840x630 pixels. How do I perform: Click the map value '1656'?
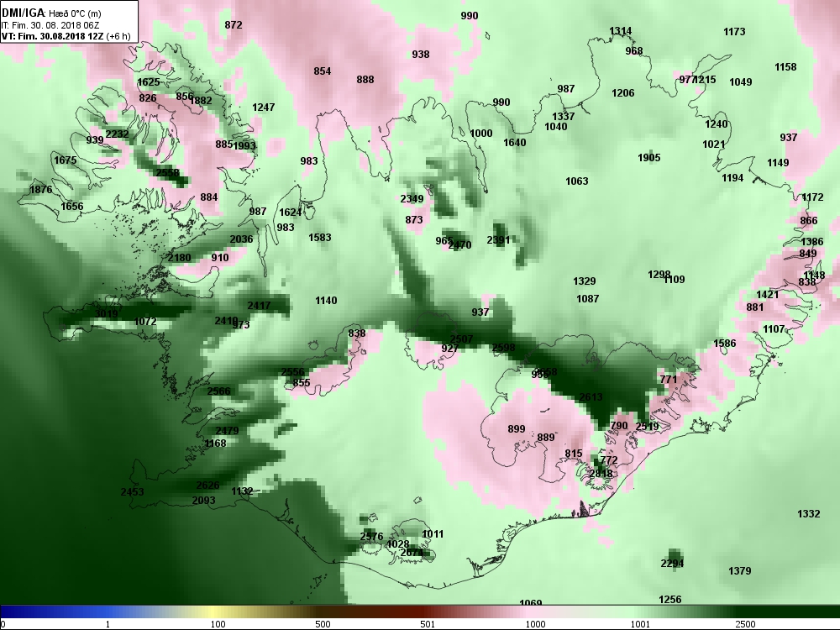click(72, 207)
